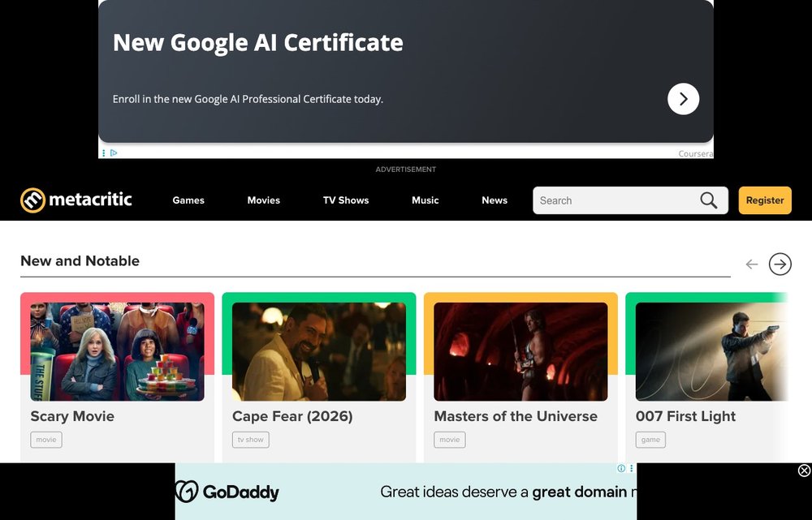Click the next carousel arrow in New and Notable
Image resolution: width=812 pixels, height=520 pixels.
pyautogui.click(x=780, y=264)
